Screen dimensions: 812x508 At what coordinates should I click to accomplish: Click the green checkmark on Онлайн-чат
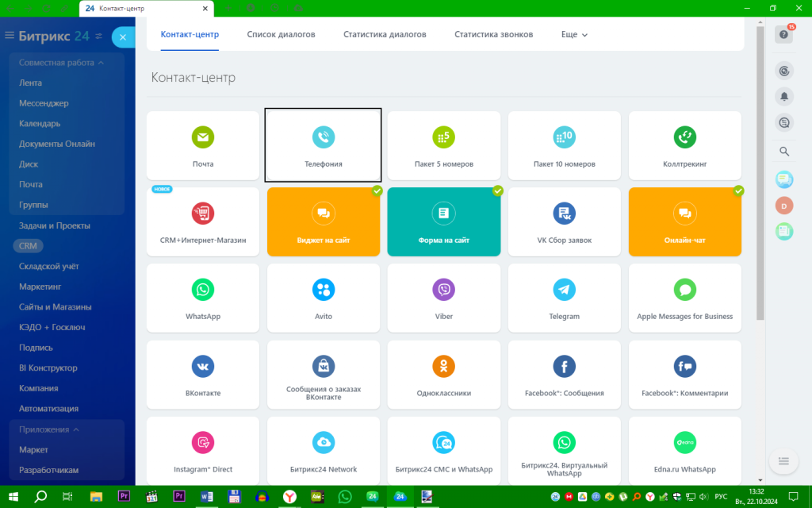coord(738,190)
